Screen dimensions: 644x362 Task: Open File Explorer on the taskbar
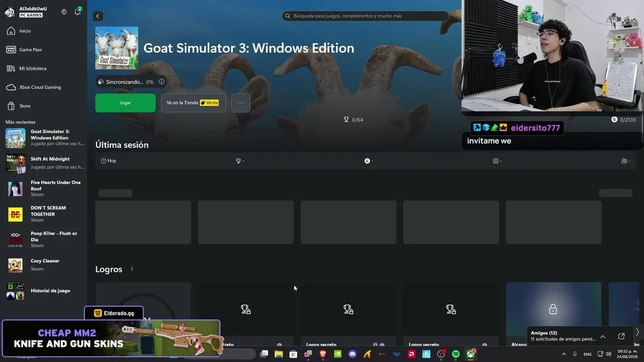(x=279, y=354)
